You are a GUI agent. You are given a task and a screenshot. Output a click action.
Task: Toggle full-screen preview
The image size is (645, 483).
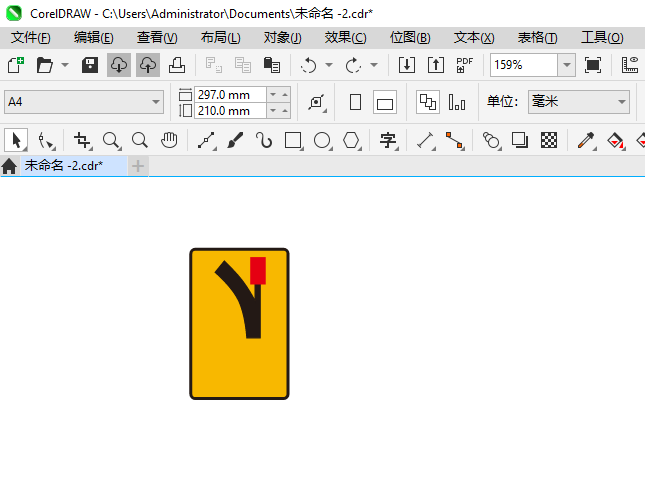click(592, 65)
